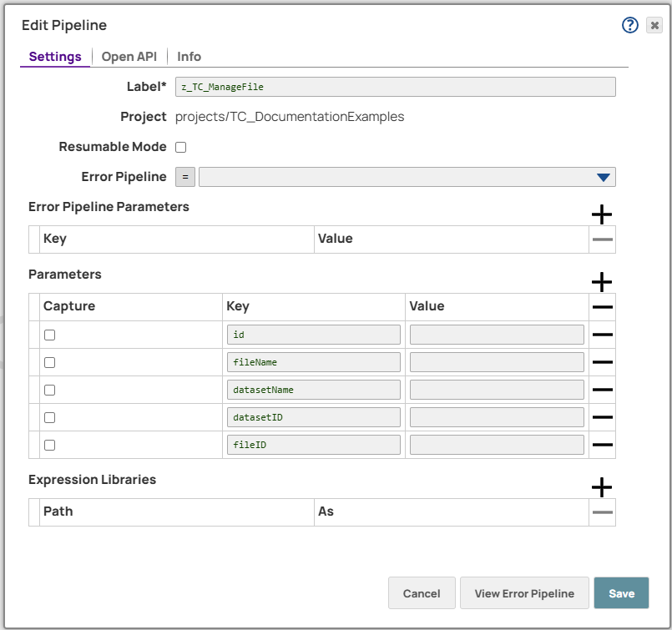Click the Cancel button

pos(422,593)
